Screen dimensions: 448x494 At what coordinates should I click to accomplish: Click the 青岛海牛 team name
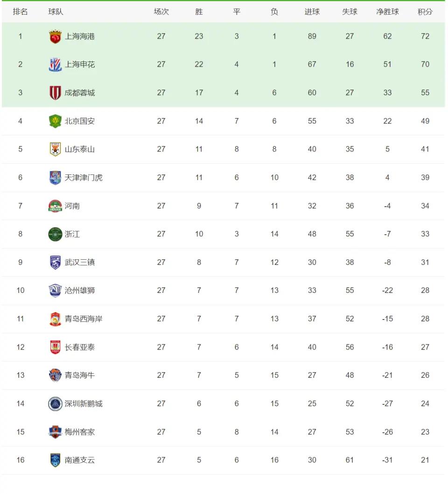tap(80, 375)
